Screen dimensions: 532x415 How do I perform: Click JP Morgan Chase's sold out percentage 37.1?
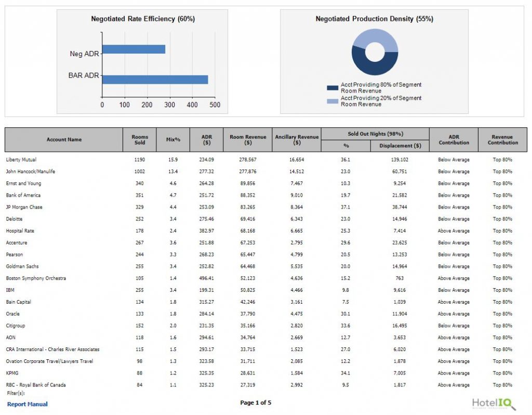pos(345,207)
